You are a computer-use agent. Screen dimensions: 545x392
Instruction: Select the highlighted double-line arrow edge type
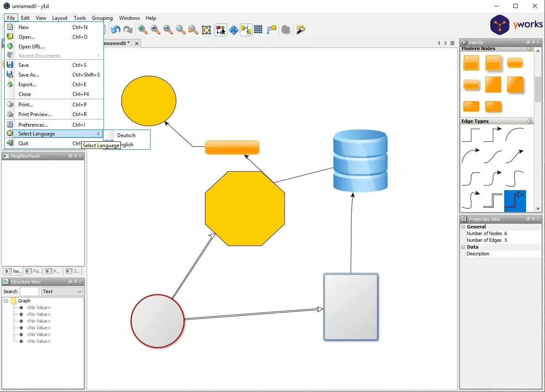point(515,201)
